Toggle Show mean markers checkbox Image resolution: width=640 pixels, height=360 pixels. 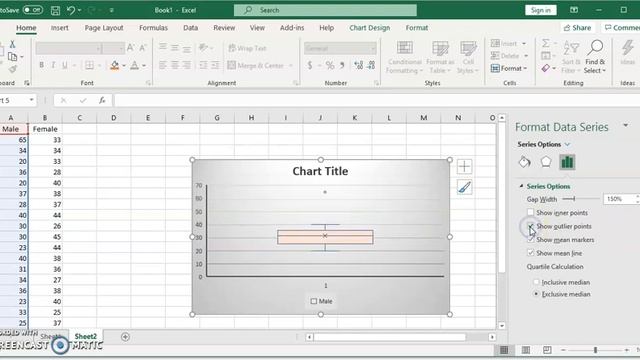tap(530, 240)
